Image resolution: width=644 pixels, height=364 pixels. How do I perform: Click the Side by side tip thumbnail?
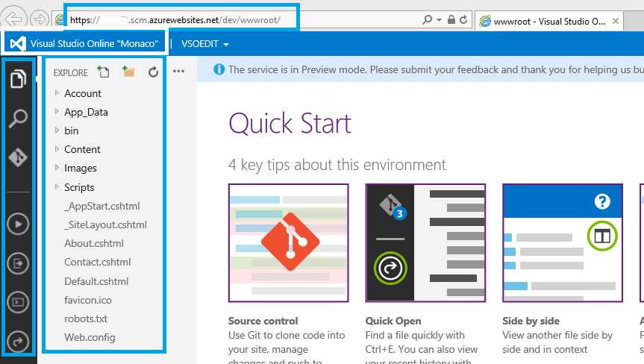(x=563, y=243)
